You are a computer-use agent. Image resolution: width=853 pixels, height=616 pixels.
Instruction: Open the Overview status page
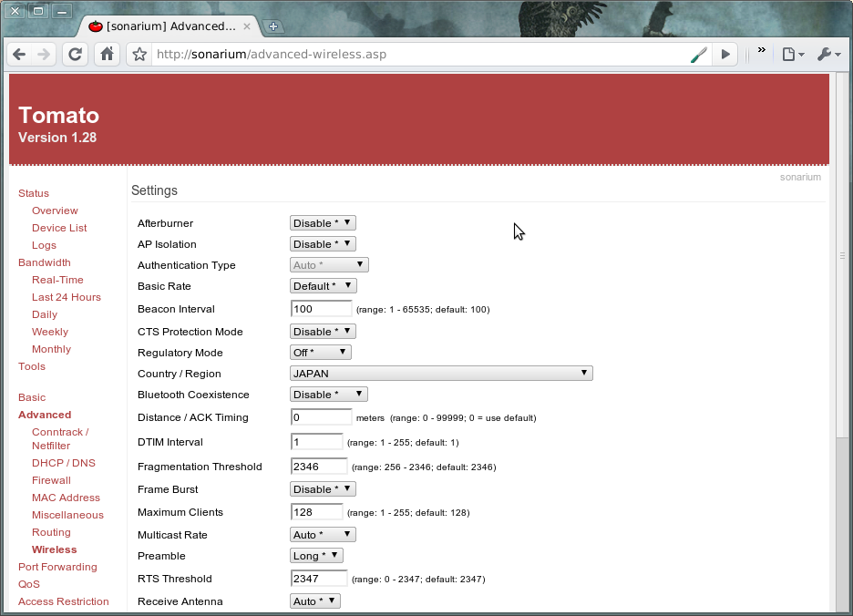[55, 210]
